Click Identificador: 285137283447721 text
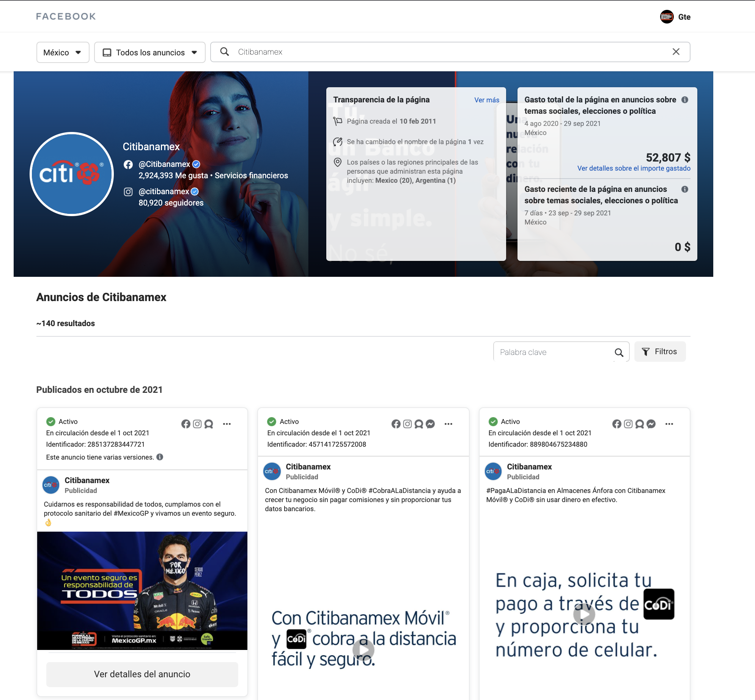The width and height of the screenshot is (755, 700). pyautogui.click(x=96, y=444)
